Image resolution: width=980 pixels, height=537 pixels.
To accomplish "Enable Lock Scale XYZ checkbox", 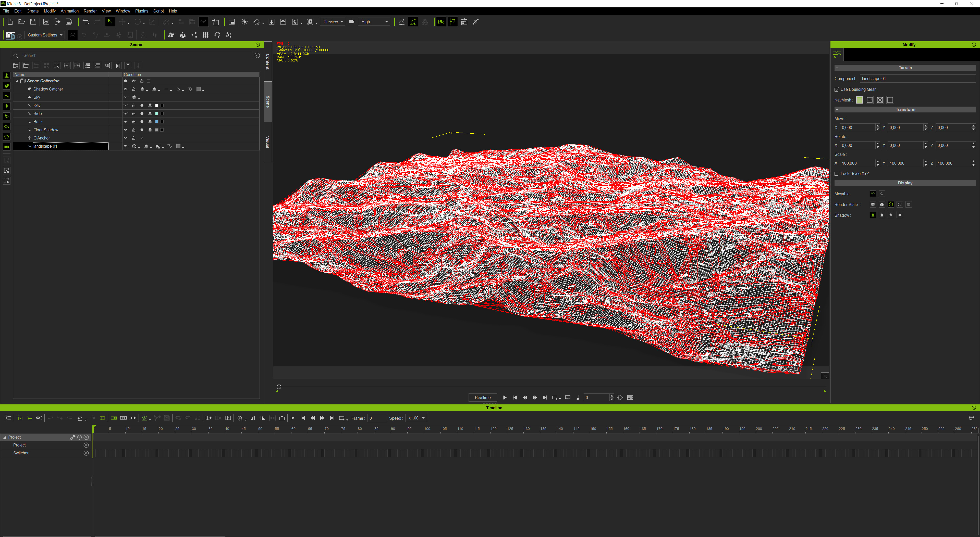I will (x=837, y=174).
